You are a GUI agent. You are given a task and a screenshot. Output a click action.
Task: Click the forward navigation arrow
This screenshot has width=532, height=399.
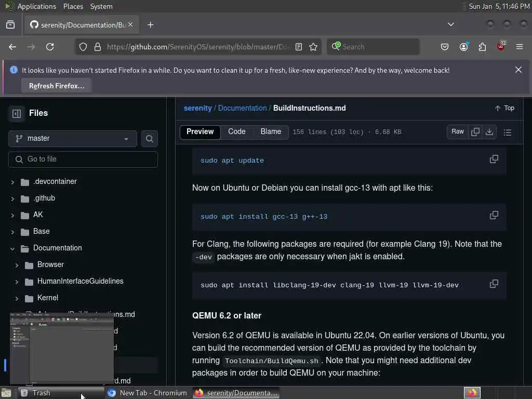31,47
